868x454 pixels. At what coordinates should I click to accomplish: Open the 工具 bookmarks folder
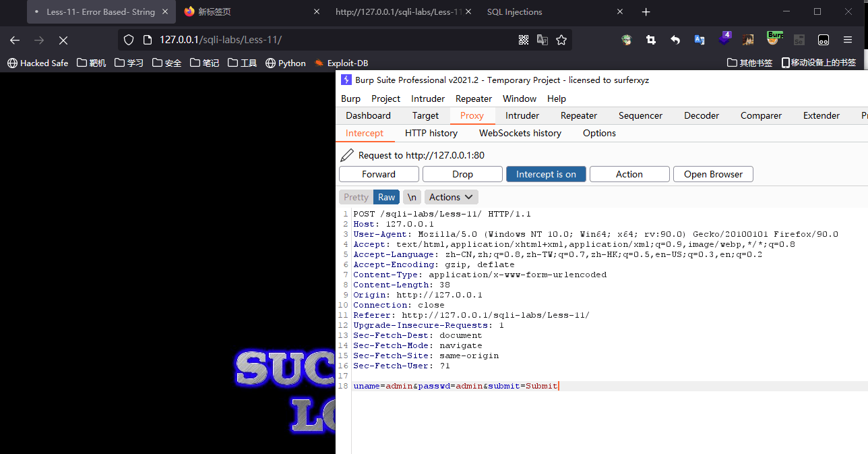point(243,63)
